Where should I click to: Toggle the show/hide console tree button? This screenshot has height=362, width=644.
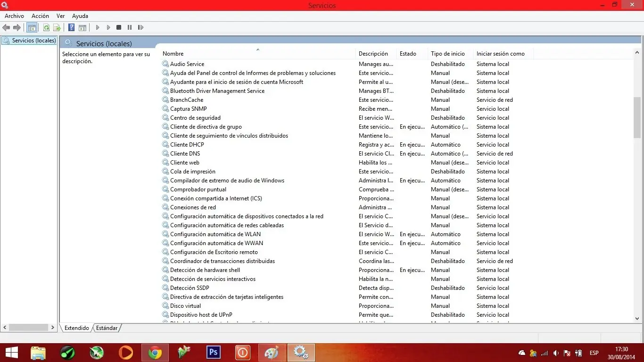[x=32, y=28]
